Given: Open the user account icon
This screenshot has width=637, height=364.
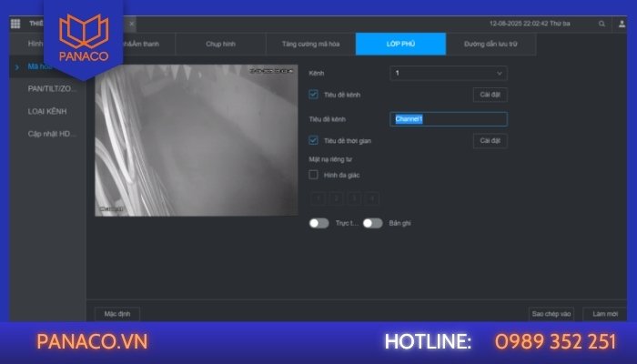Looking at the screenshot, I should [622, 24].
